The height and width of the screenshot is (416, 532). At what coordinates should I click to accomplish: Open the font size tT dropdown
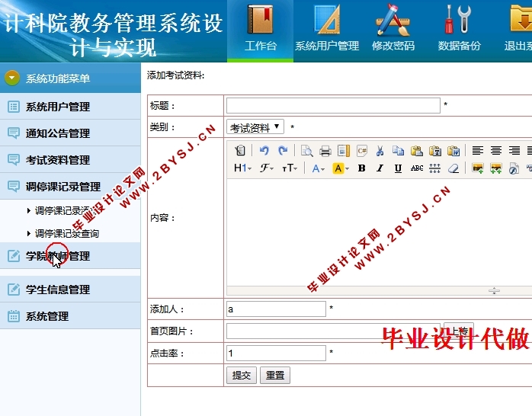coord(290,168)
